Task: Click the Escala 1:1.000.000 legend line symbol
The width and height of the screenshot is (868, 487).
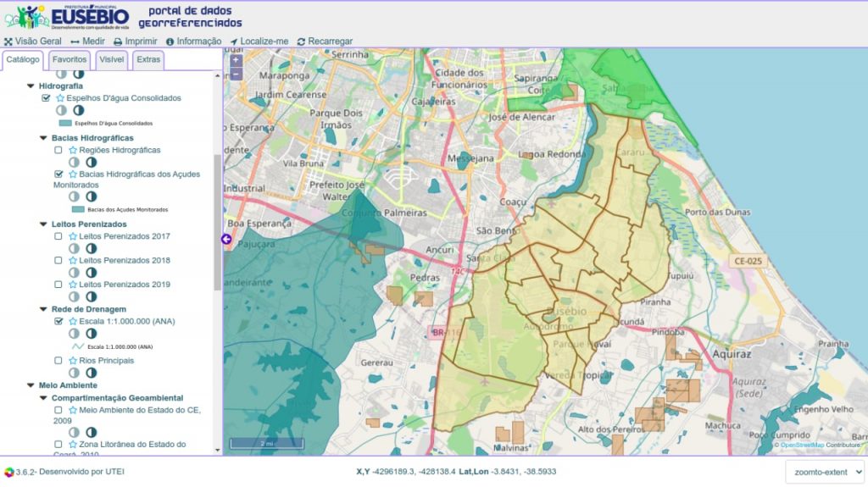Action: [78, 347]
